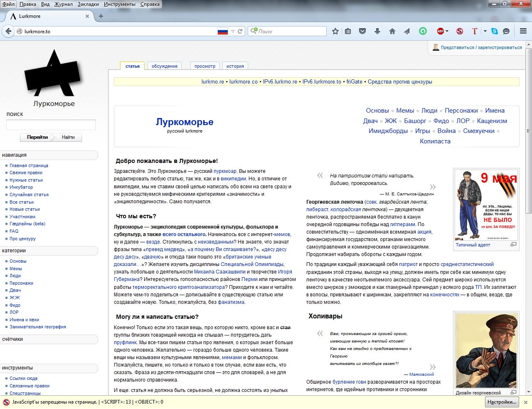Open a new tab with plus button
Image resolution: width=532 pixels, height=409 pixels.
(x=101, y=16)
